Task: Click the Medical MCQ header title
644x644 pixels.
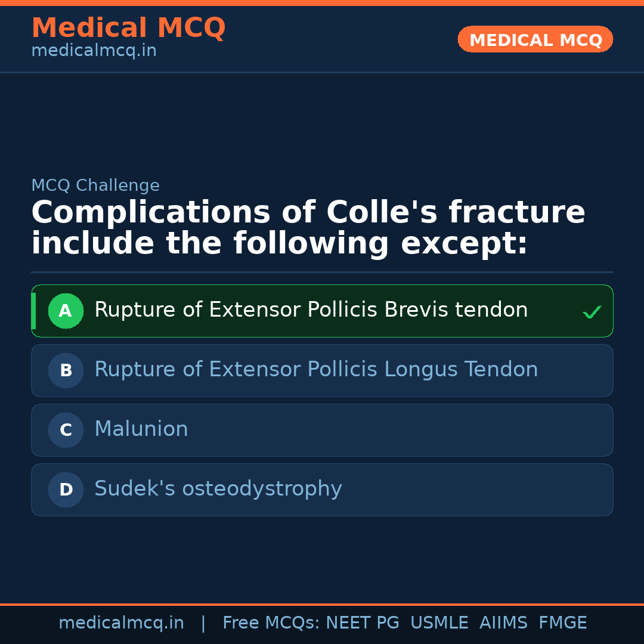Action: pos(128,28)
